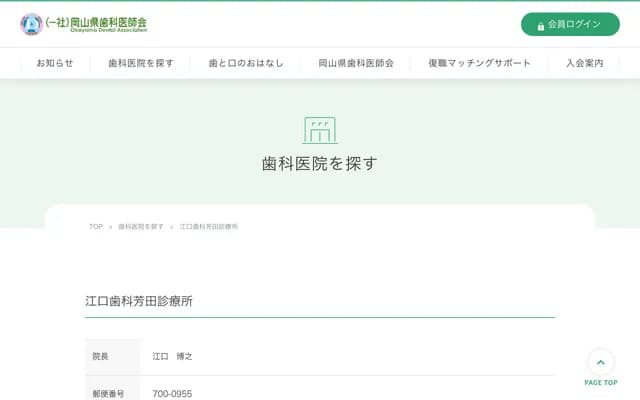Click the 院長 row label cell
The height and width of the screenshot is (400, 640).
click(113, 356)
